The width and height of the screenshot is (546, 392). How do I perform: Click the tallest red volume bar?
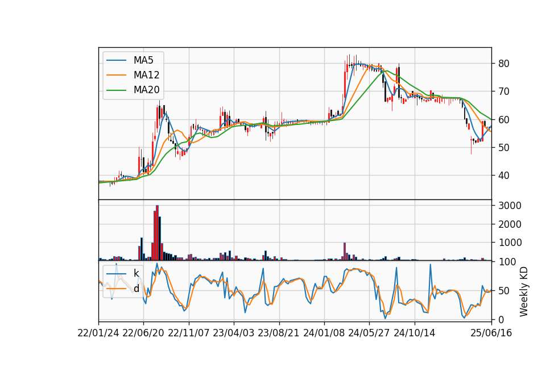(x=157, y=233)
